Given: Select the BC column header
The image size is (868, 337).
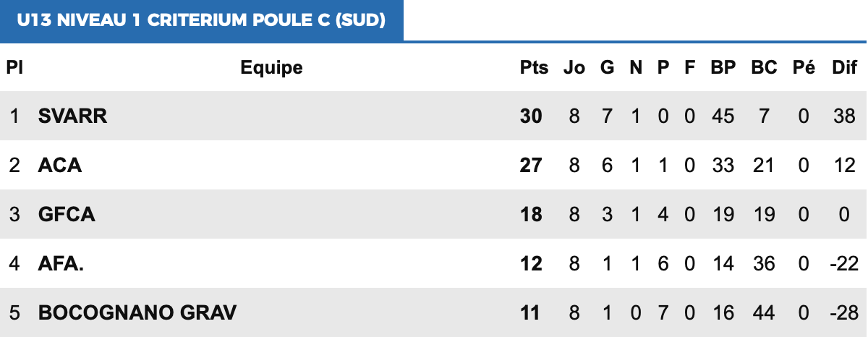Looking at the screenshot, I should [764, 68].
